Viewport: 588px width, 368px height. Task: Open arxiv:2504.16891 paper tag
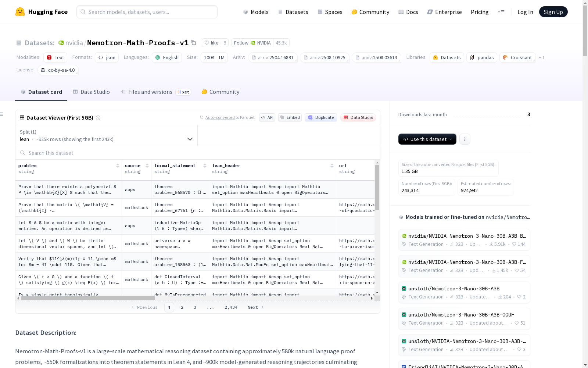coord(273,57)
